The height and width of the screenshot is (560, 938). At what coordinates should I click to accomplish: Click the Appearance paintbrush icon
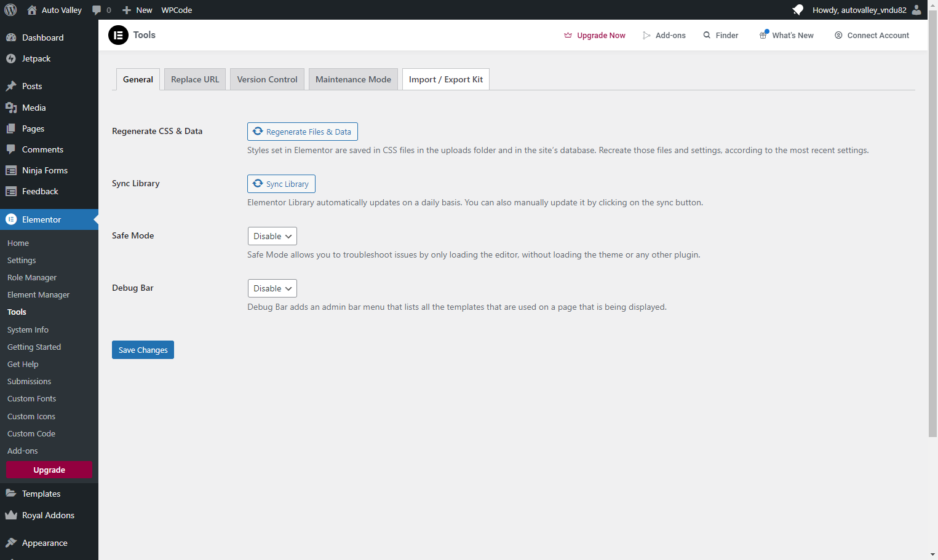pyautogui.click(x=11, y=543)
